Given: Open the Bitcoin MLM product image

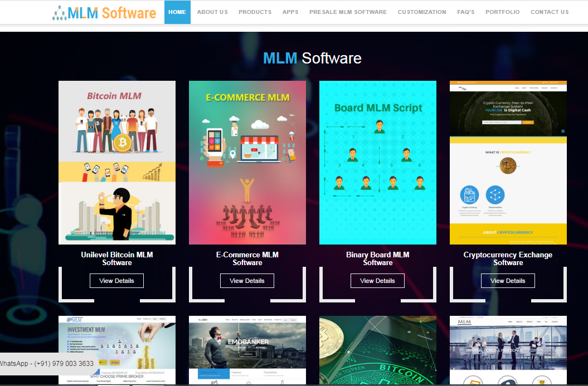Looking at the screenshot, I should (116, 162).
